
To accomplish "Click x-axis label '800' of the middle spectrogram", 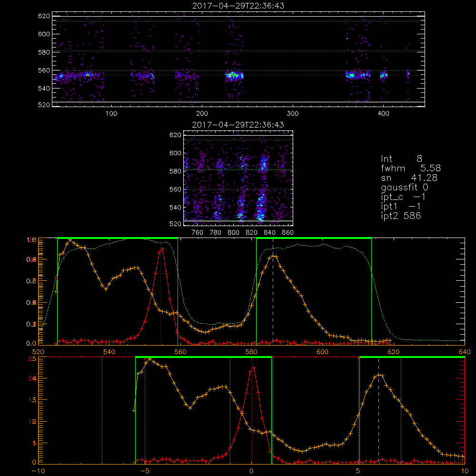I will pos(233,233).
